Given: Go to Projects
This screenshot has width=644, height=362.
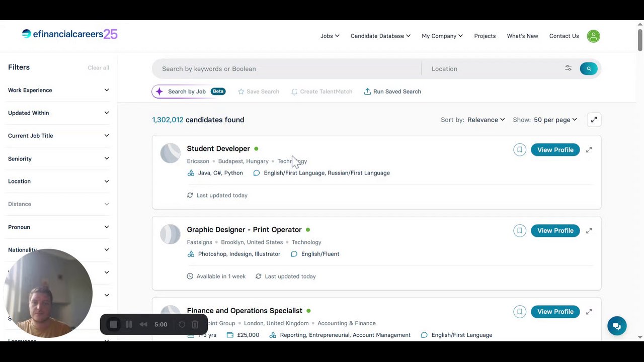Looking at the screenshot, I should (x=485, y=36).
